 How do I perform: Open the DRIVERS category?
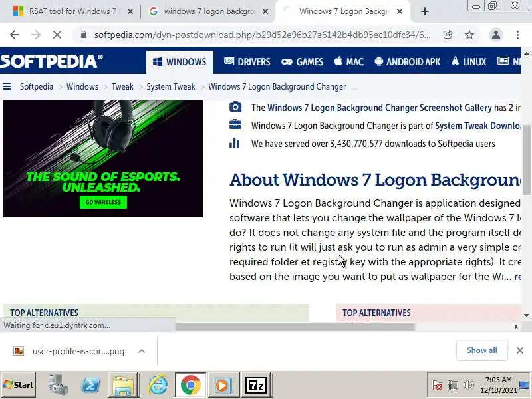coord(247,62)
